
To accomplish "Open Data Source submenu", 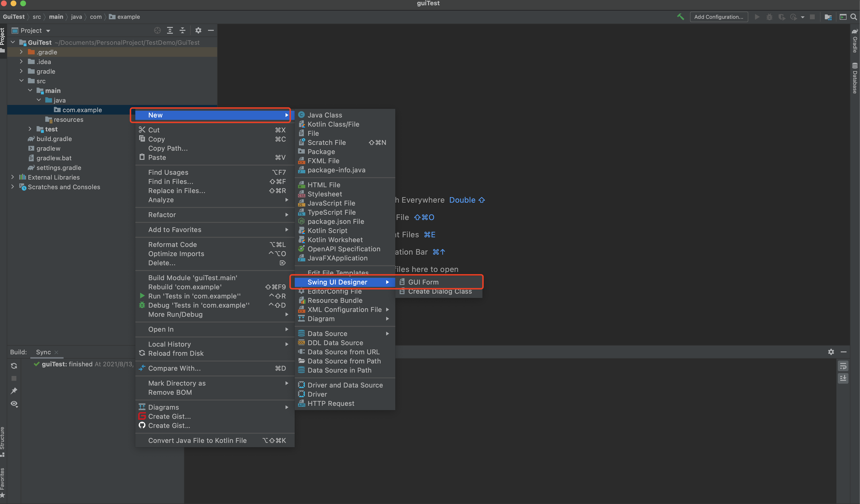I will (x=345, y=333).
